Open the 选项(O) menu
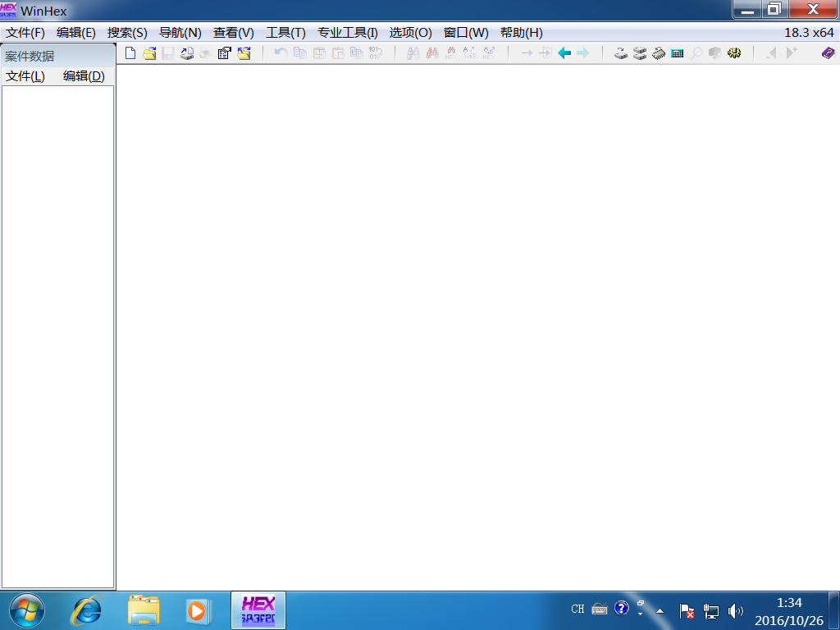This screenshot has height=630, width=840. (x=410, y=33)
